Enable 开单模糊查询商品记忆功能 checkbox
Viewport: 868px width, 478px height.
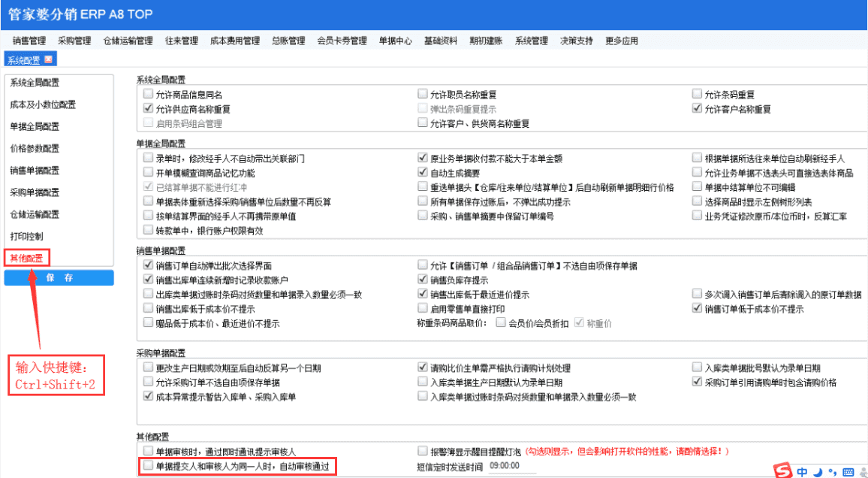point(148,172)
